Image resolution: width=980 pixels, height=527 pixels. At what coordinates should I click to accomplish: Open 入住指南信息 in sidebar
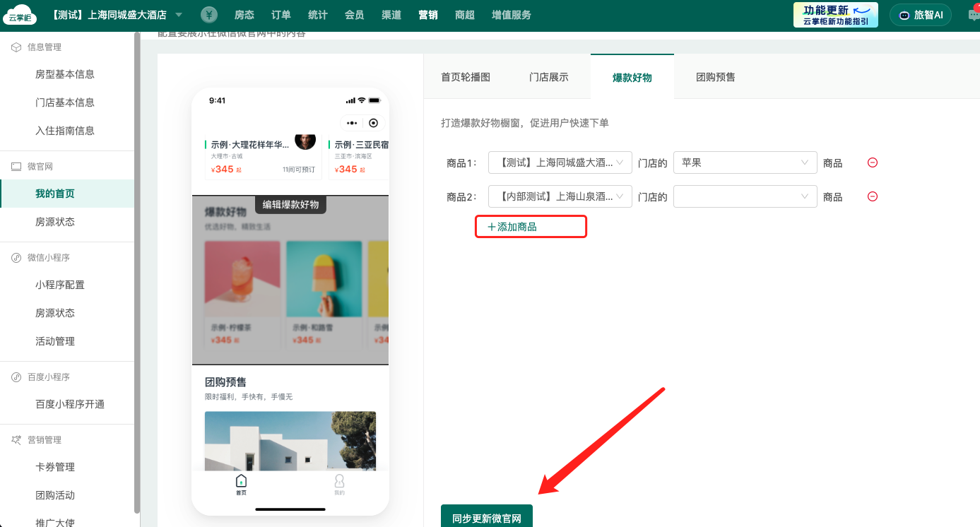click(x=65, y=131)
